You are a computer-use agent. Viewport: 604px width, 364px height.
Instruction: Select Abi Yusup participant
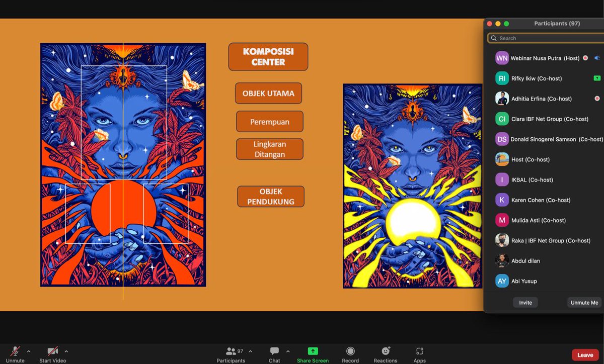(x=546, y=281)
